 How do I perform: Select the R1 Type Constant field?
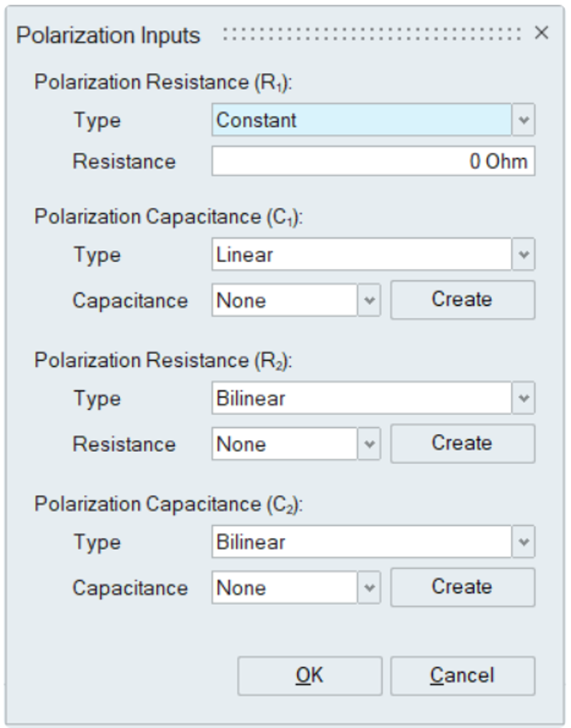(361, 121)
